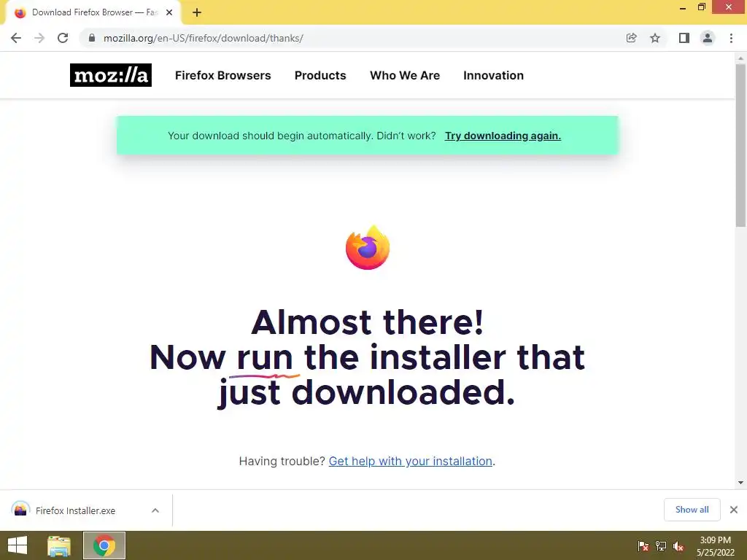Click the network status tray icon
This screenshot has width=747, height=560.
coord(661,546)
